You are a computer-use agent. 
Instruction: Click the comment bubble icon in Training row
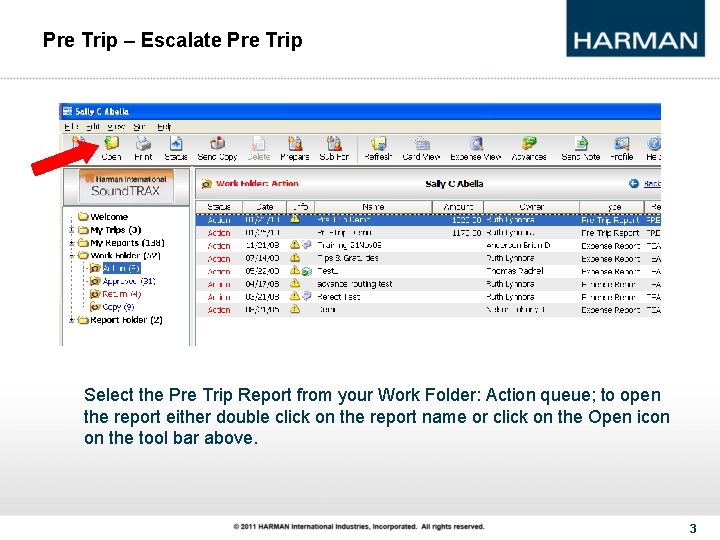[x=307, y=245]
